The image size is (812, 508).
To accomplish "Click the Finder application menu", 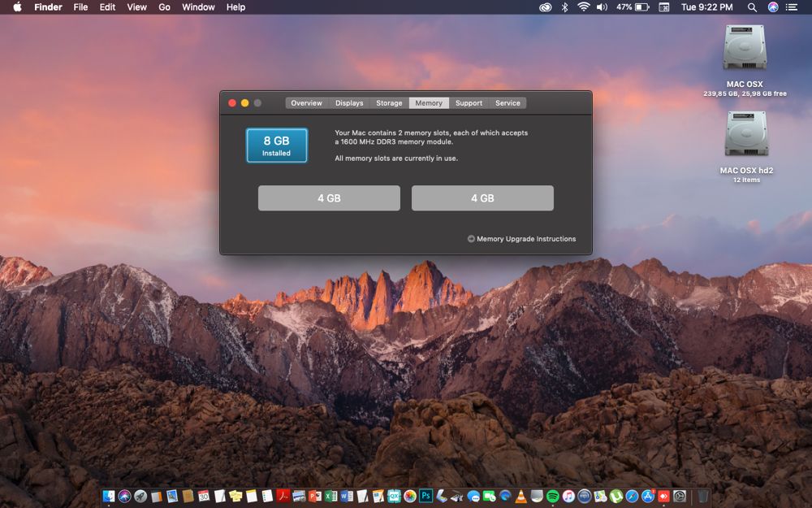I will tap(48, 7).
